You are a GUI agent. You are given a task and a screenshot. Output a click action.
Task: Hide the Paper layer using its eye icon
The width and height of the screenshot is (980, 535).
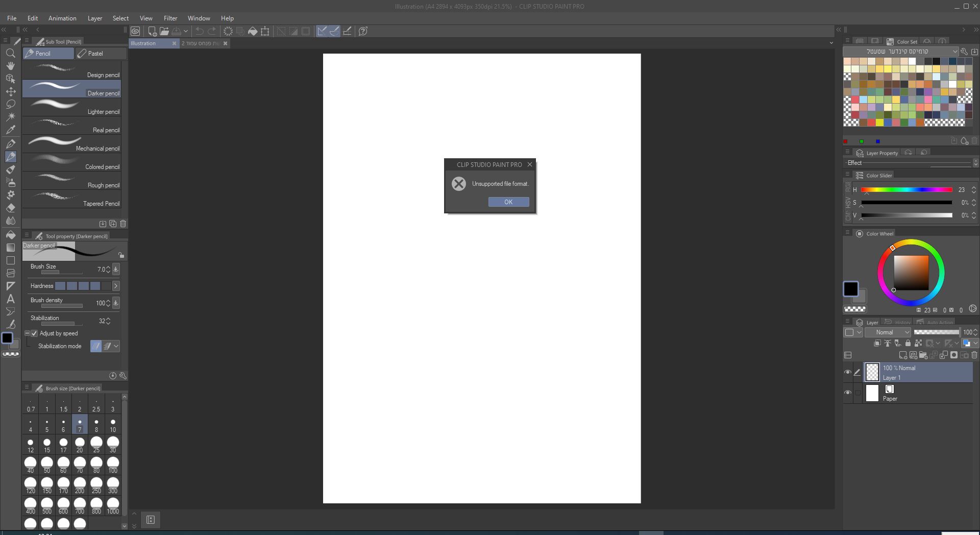(x=848, y=393)
